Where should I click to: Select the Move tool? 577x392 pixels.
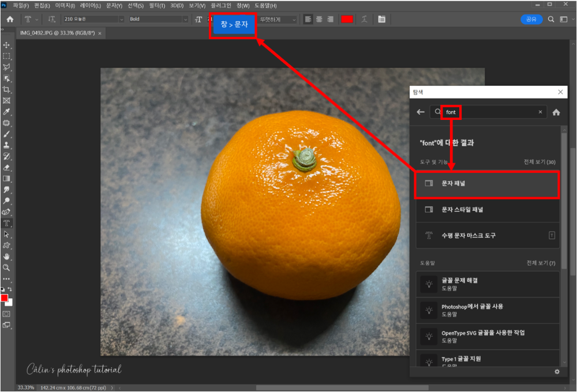point(6,45)
